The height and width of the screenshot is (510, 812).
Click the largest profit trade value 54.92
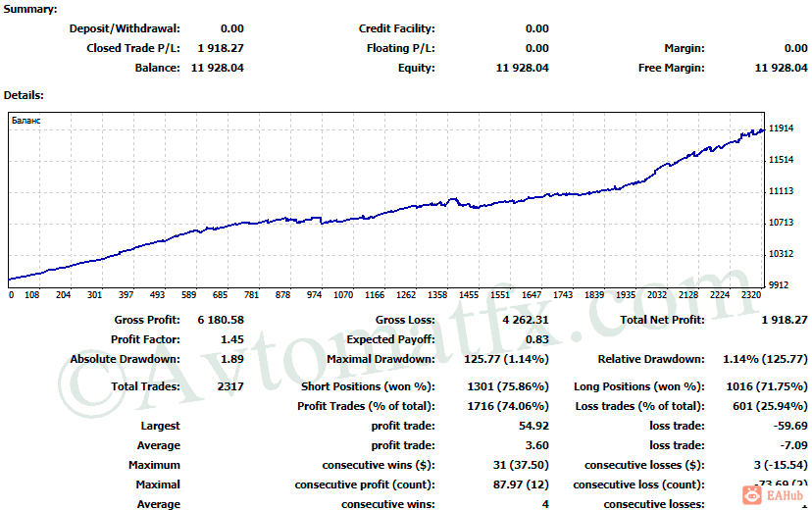point(533,426)
